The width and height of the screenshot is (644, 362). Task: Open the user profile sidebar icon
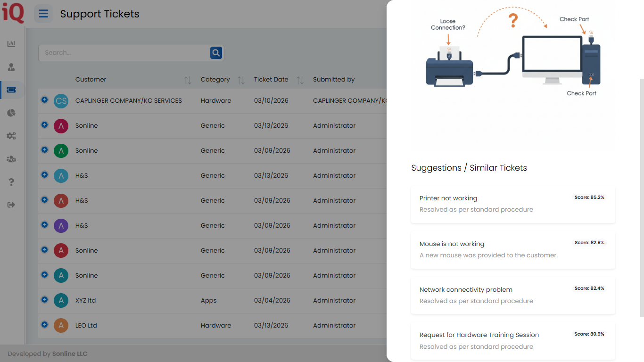coord(11,67)
